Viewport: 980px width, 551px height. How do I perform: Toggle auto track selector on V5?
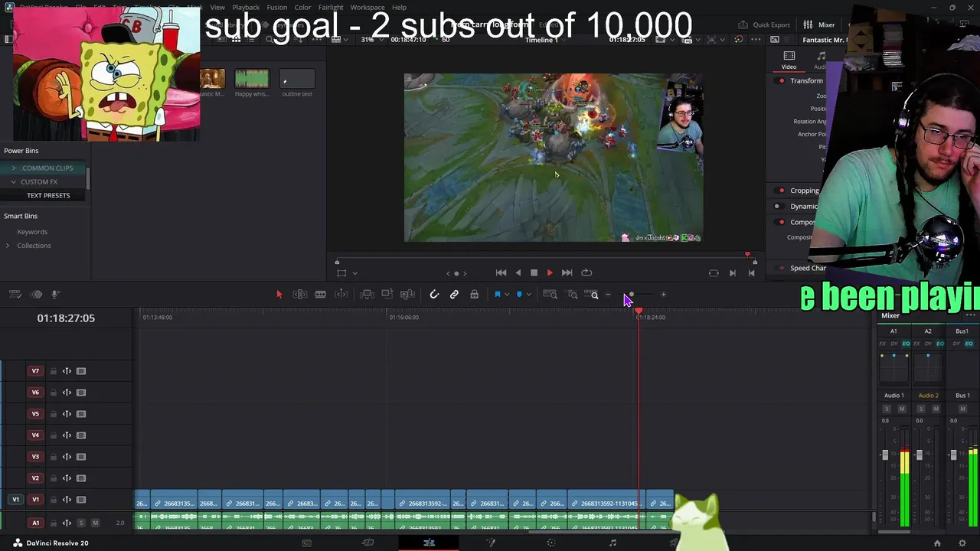click(x=67, y=414)
